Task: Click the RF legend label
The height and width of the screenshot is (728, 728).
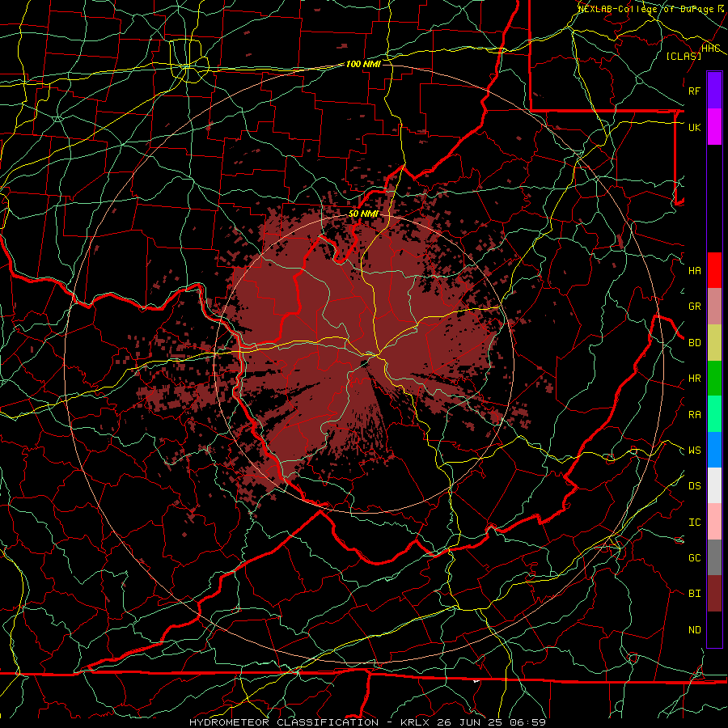Action: (x=694, y=91)
